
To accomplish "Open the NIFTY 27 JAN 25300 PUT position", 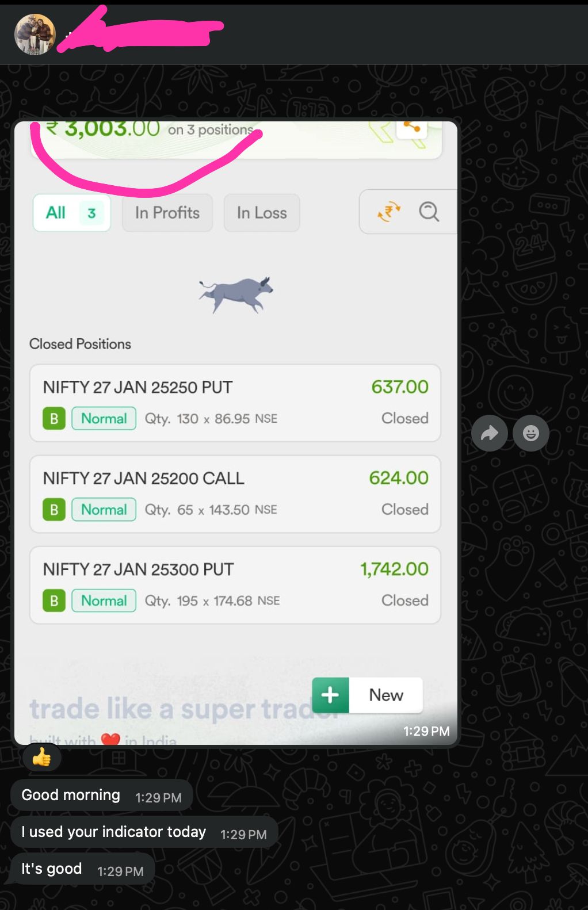I will point(235,585).
